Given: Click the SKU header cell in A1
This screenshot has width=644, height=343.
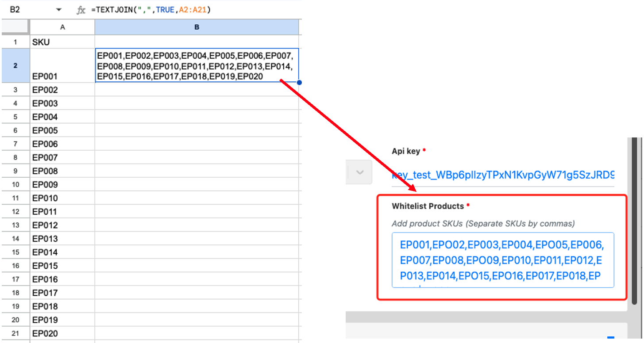Looking at the screenshot, I should click(62, 42).
